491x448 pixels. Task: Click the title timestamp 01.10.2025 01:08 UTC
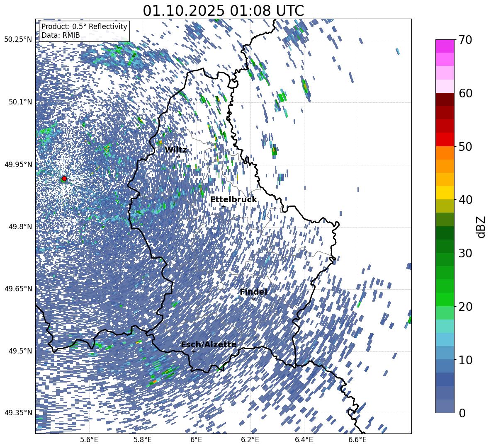(223, 11)
